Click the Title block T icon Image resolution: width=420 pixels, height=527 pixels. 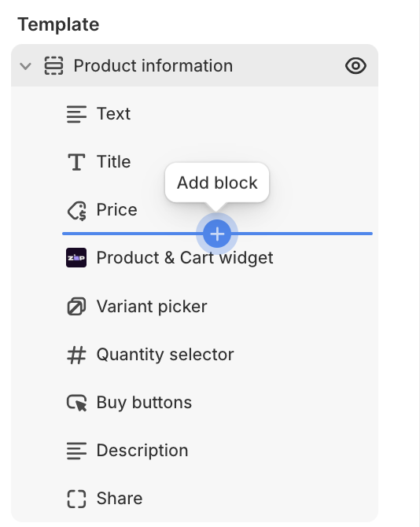(x=76, y=162)
